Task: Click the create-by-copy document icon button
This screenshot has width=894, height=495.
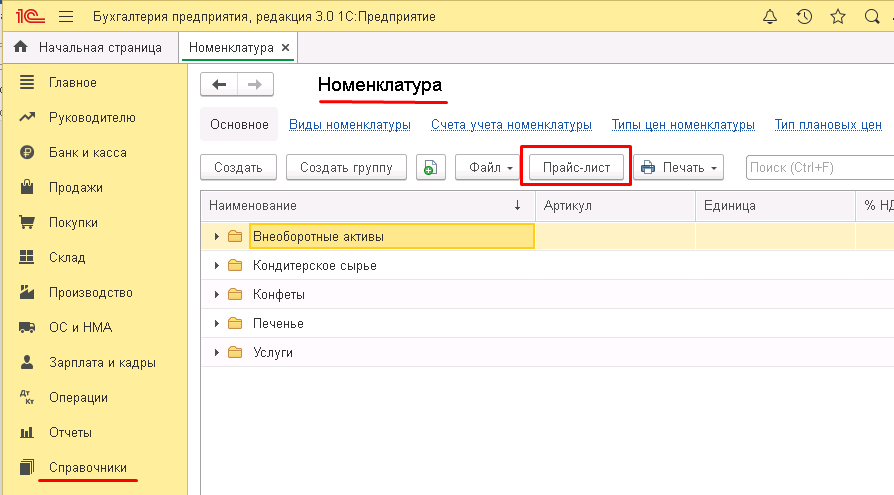Action: (430, 168)
